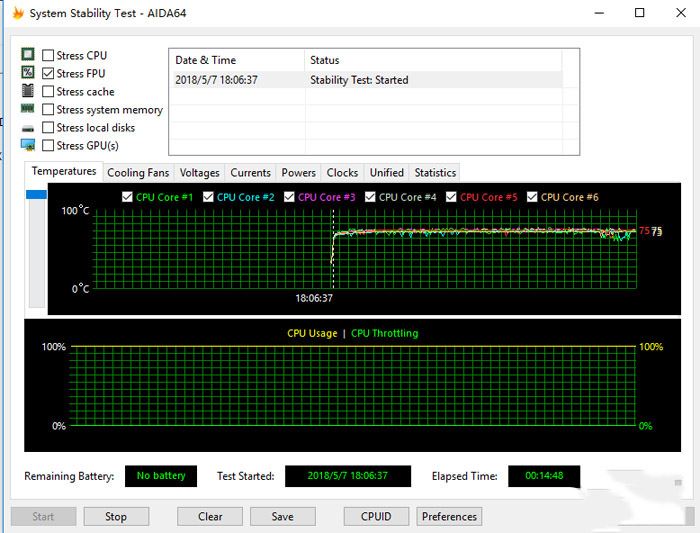Click the Elapsed Time value 00:14:48

click(544, 476)
